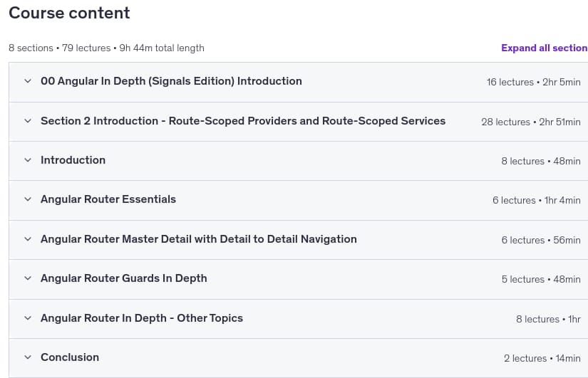Open 'Angular Router Master Detail' section title
Screen dimensions: 588x378
click(x=199, y=239)
